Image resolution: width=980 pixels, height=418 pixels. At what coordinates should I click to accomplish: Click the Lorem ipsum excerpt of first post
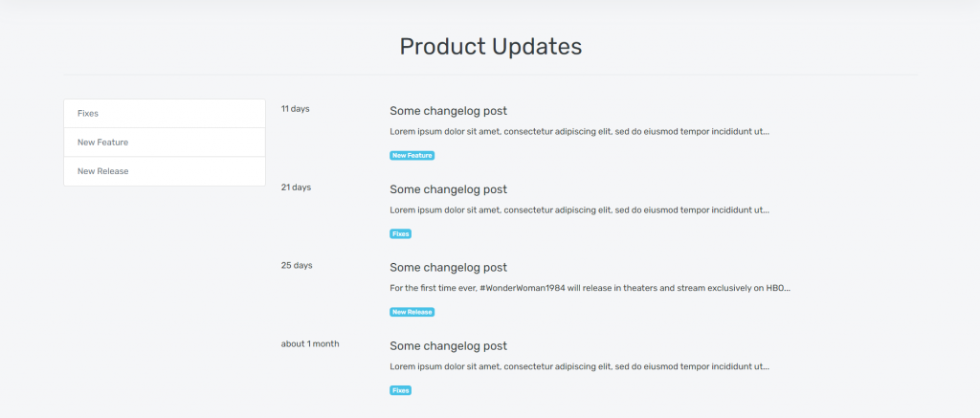(x=579, y=132)
